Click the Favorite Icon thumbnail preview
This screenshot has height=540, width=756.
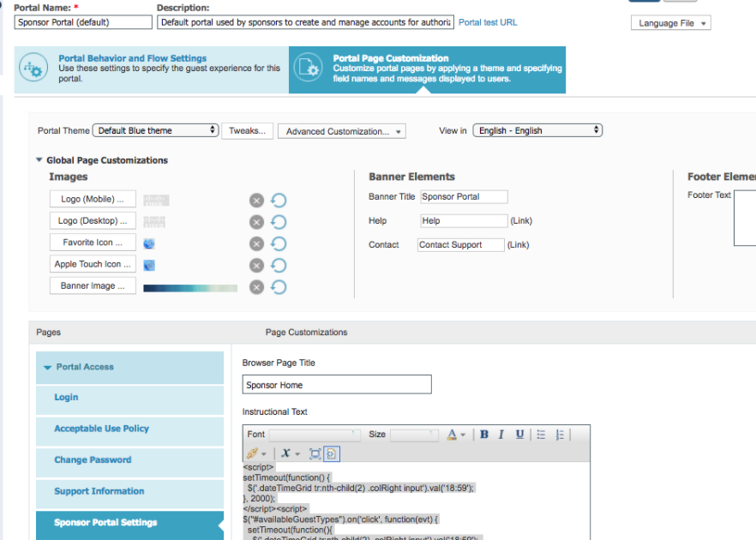click(149, 243)
